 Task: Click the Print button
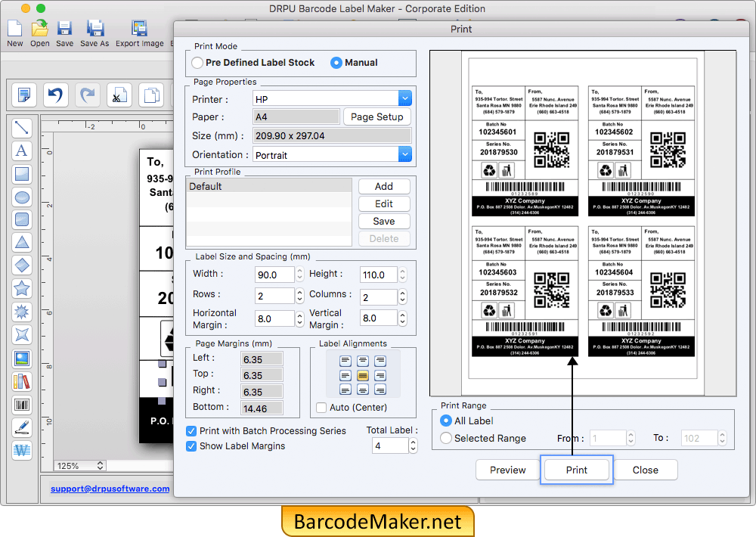(x=577, y=470)
